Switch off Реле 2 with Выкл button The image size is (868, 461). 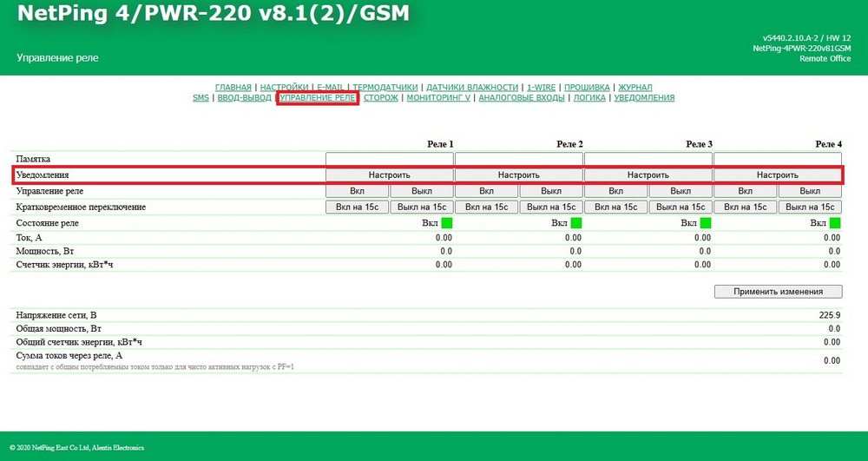(551, 191)
